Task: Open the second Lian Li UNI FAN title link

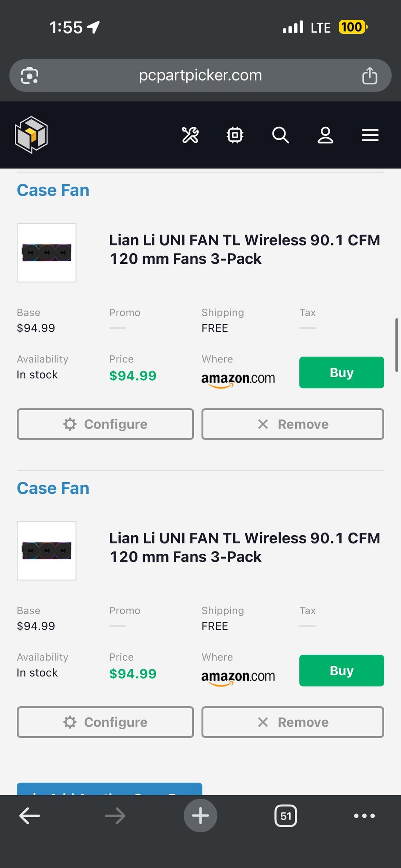Action: (244, 547)
